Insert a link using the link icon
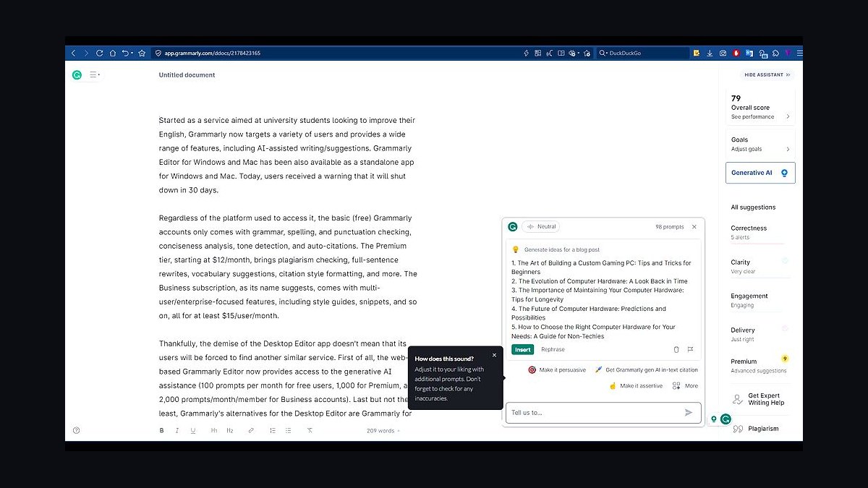Screen dimensions: 868x488 [251, 430]
